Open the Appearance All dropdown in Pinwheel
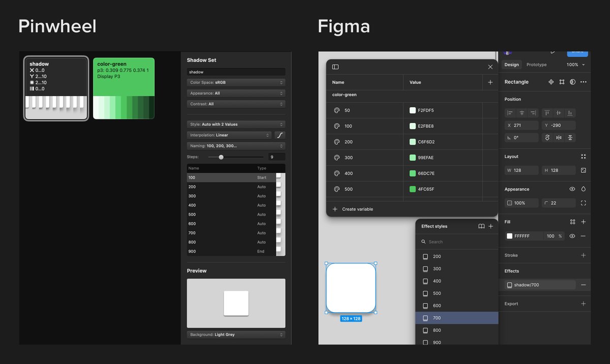The image size is (610, 364). pos(236,93)
